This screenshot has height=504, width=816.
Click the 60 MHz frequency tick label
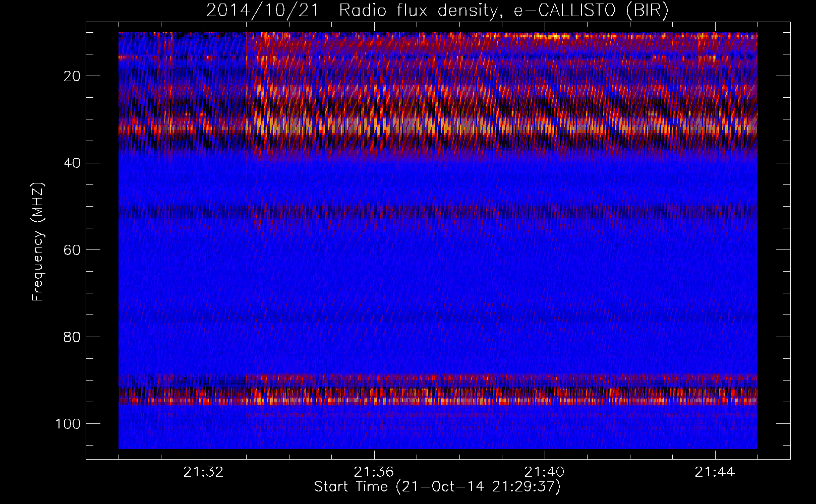click(x=72, y=249)
